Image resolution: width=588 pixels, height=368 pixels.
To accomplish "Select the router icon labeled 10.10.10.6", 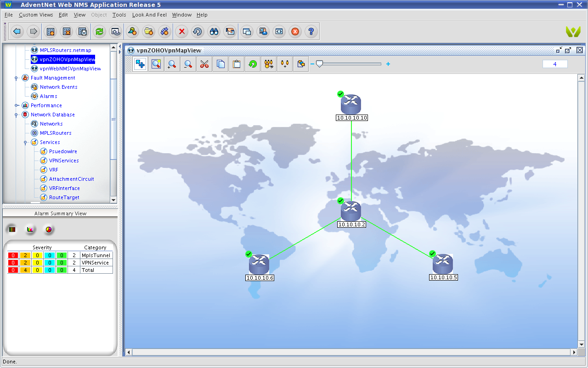I will click(259, 264).
